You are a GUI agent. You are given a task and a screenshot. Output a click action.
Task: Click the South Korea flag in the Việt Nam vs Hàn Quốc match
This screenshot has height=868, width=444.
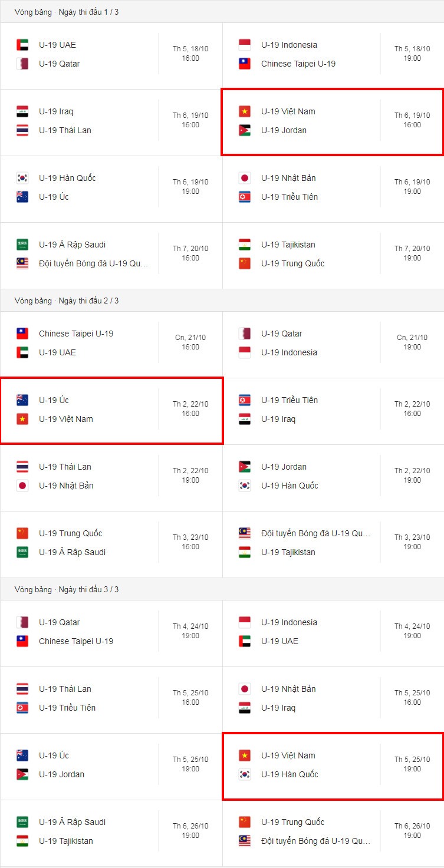pos(245,774)
